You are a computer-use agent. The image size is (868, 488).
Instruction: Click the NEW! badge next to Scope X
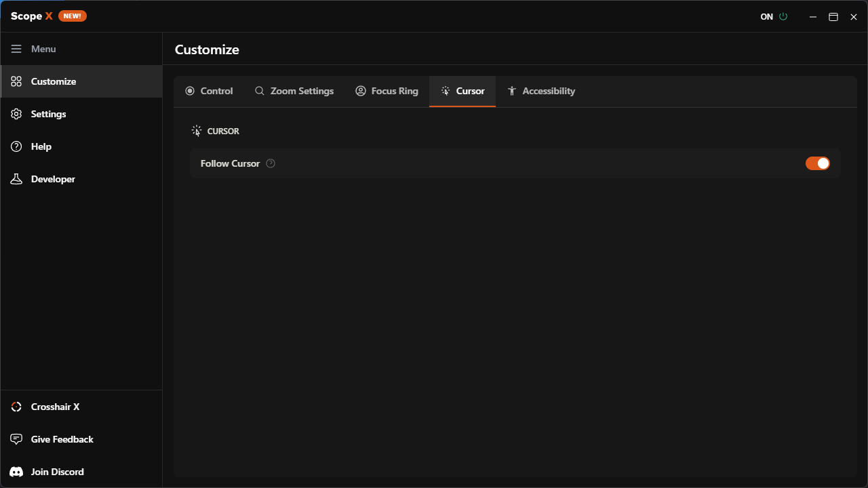click(72, 16)
